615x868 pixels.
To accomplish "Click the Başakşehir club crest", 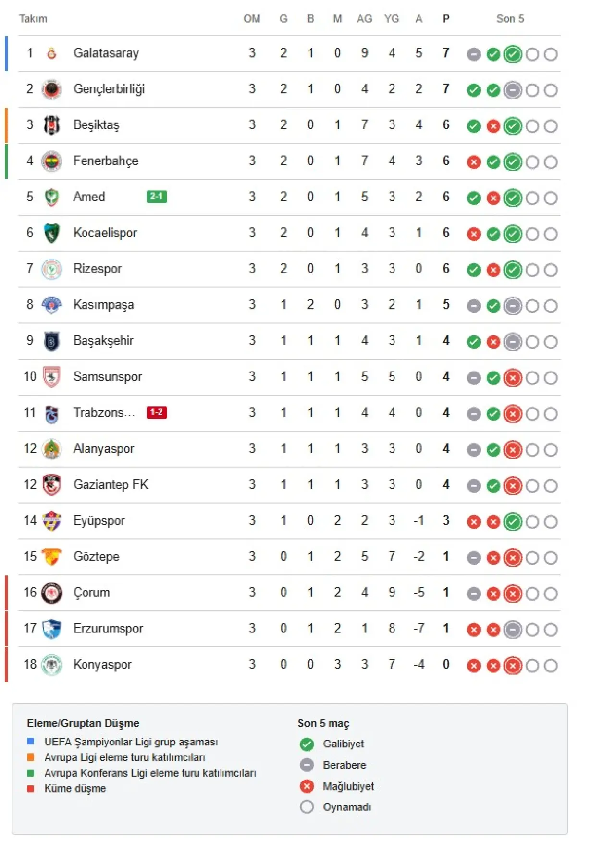I will coord(51,342).
